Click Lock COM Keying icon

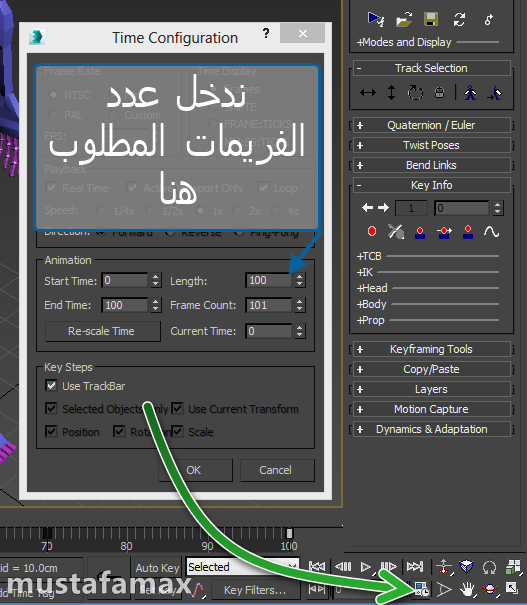(439, 93)
